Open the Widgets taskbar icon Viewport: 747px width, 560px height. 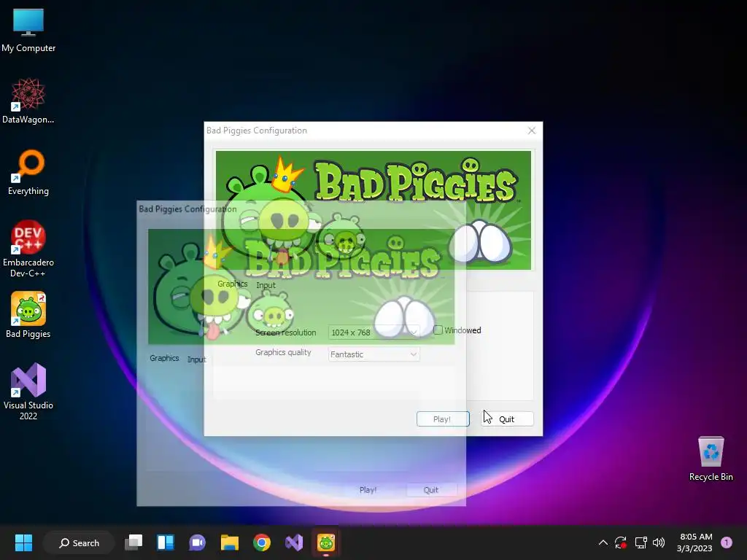click(166, 542)
